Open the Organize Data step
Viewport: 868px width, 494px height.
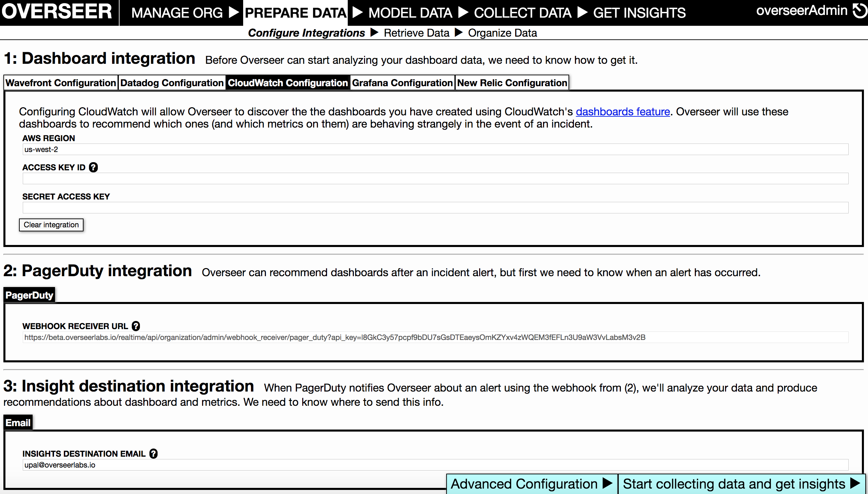click(x=502, y=33)
